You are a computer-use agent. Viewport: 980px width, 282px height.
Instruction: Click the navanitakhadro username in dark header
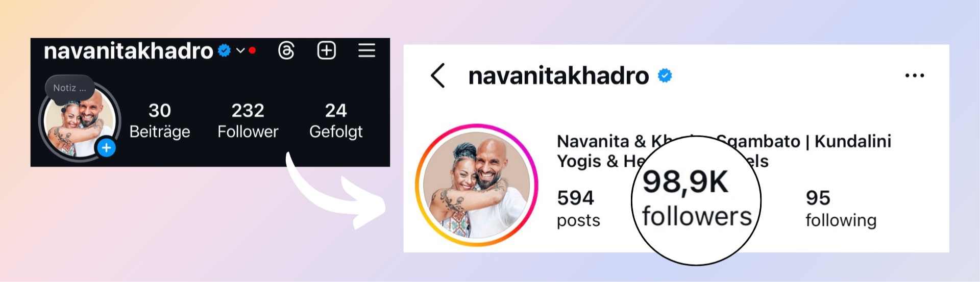point(128,50)
